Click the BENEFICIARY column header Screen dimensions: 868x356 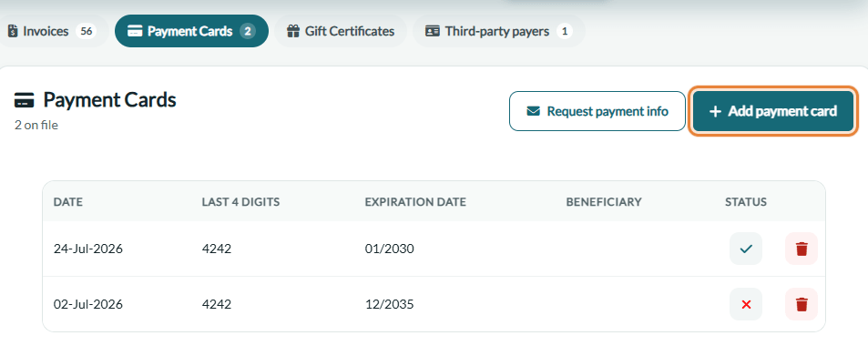coord(604,202)
